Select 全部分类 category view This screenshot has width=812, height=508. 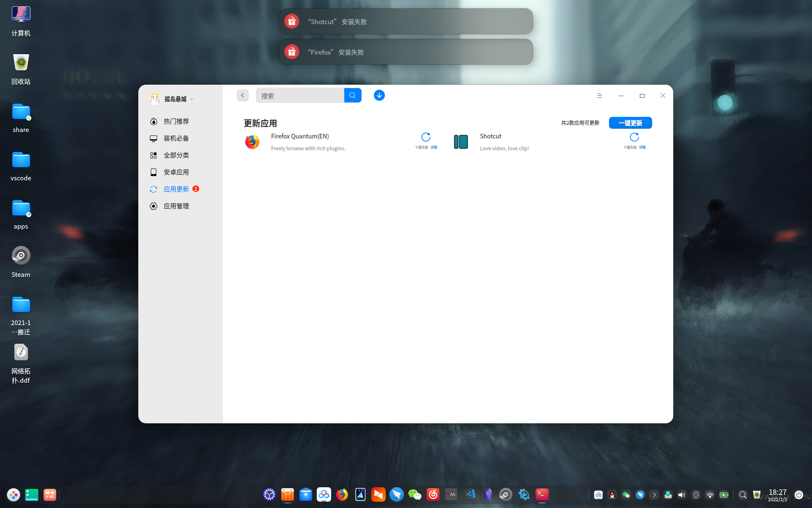176,155
